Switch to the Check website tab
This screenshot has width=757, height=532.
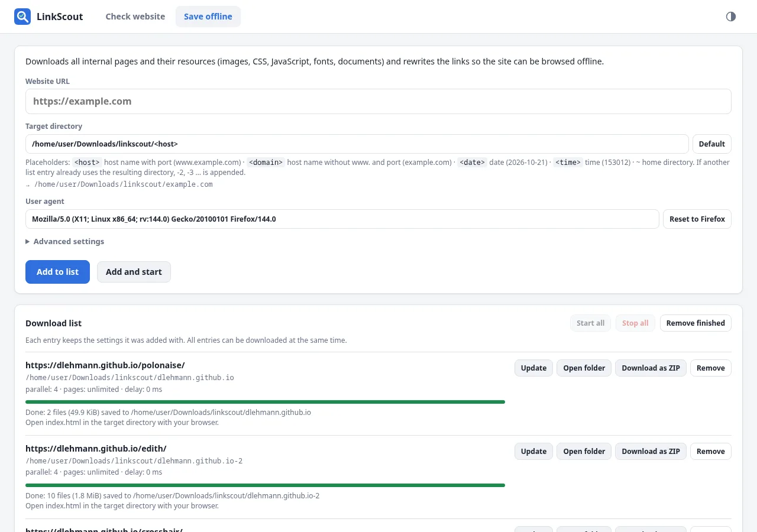(x=135, y=17)
